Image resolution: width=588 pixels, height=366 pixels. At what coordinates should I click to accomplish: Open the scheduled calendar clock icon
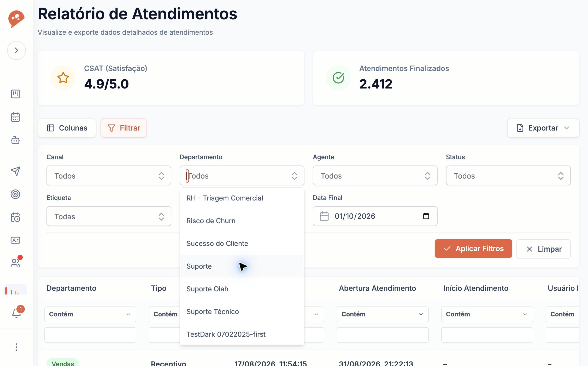(15, 217)
